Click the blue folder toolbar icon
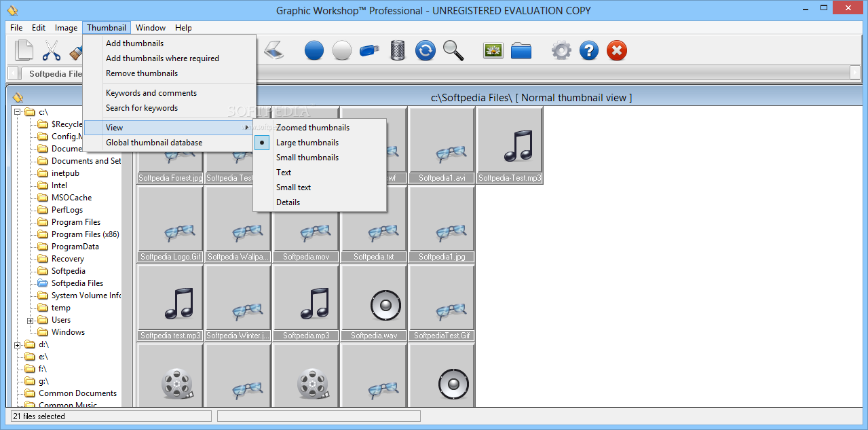868x430 pixels. coord(521,50)
